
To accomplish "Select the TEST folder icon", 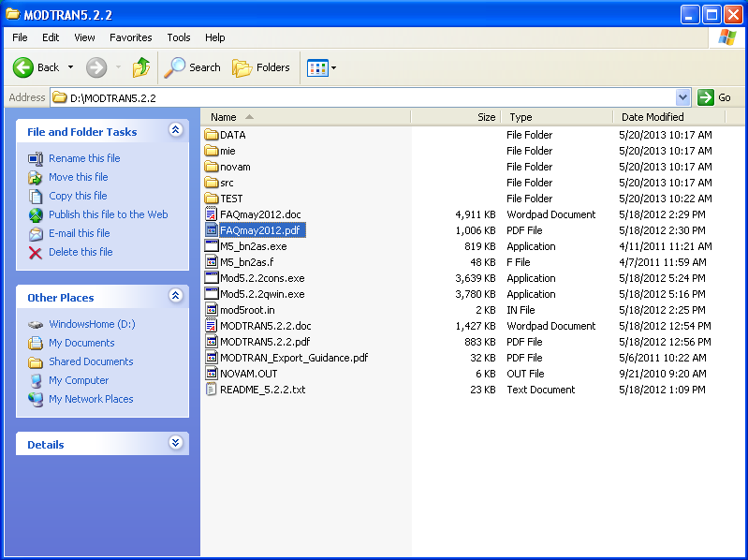I will click(x=211, y=198).
